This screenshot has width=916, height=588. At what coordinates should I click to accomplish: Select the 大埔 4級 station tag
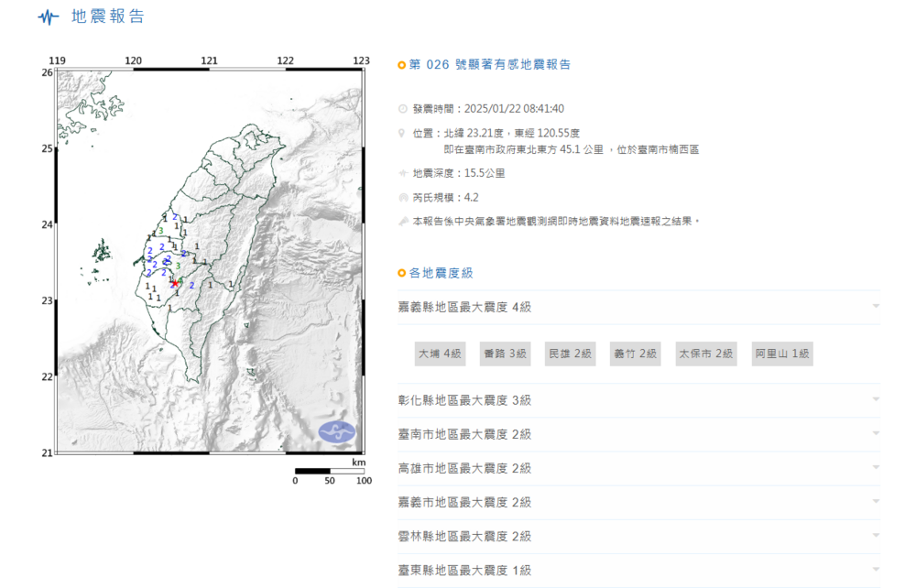pos(441,354)
